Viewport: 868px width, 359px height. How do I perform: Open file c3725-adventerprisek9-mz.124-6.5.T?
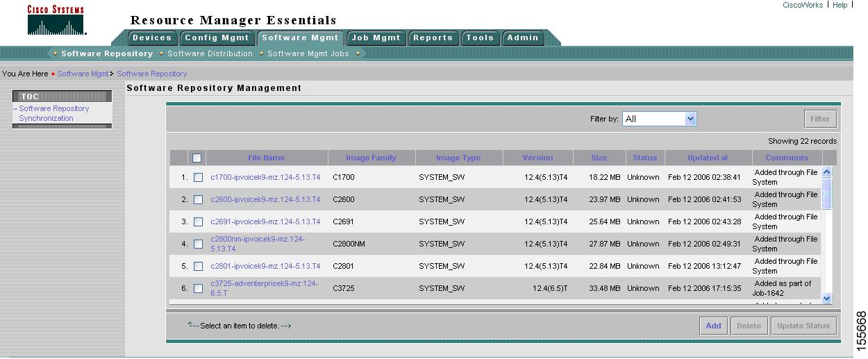[x=264, y=288]
